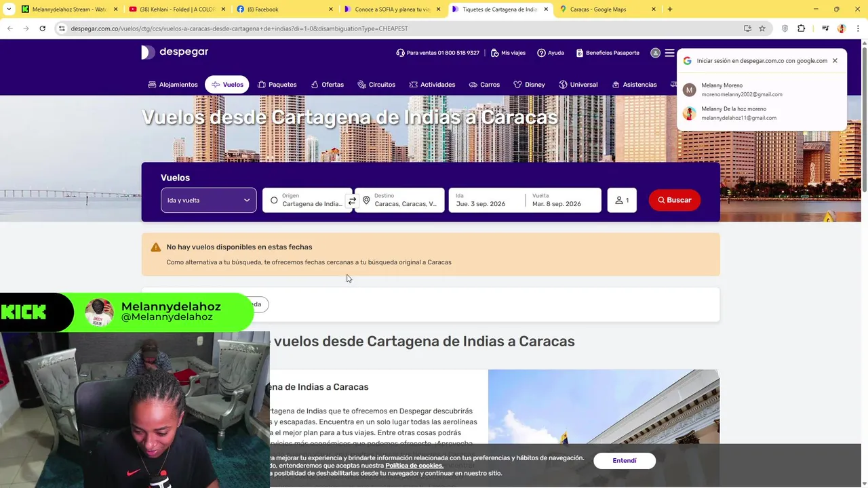This screenshot has height=488, width=868.
Task: Switch to Facebook tab
Action: (x=285, y=9)
